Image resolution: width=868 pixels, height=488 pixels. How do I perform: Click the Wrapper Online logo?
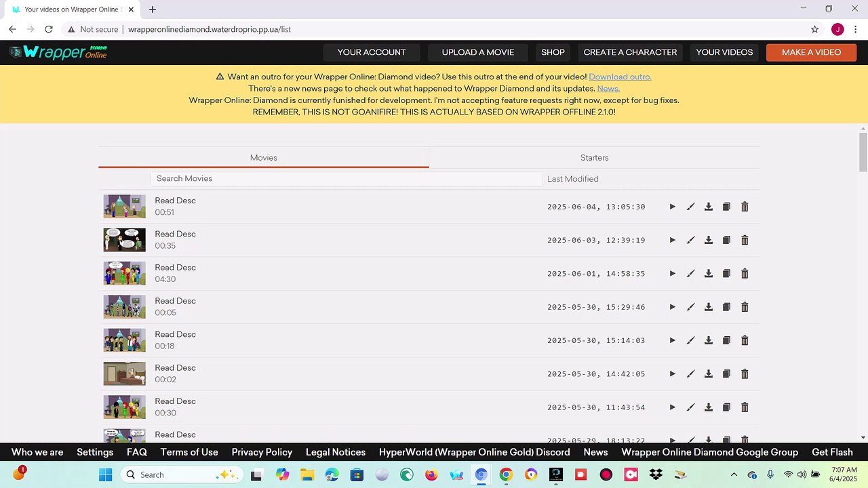(x=58, y=52)
